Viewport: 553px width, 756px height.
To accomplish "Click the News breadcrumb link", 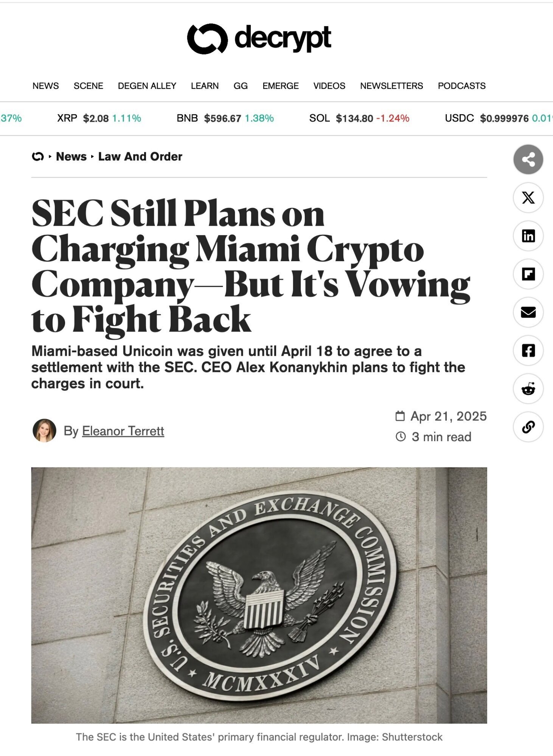I will 71,156.
